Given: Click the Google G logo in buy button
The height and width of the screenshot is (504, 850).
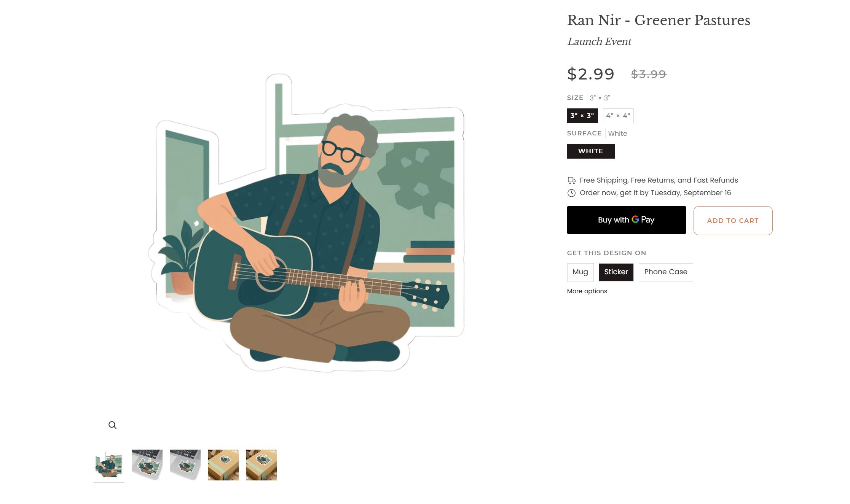Looking at the screenshot, I should 635,219.
